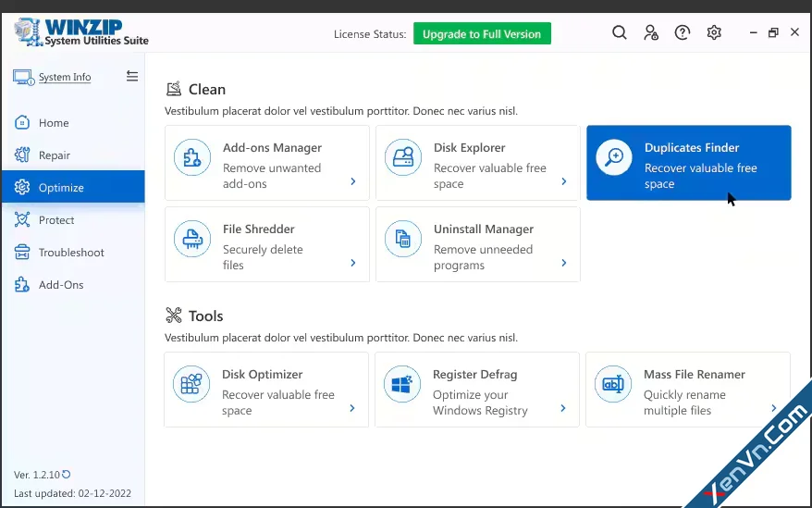Click the Protect sidebar icon

(x=22, y=219)
